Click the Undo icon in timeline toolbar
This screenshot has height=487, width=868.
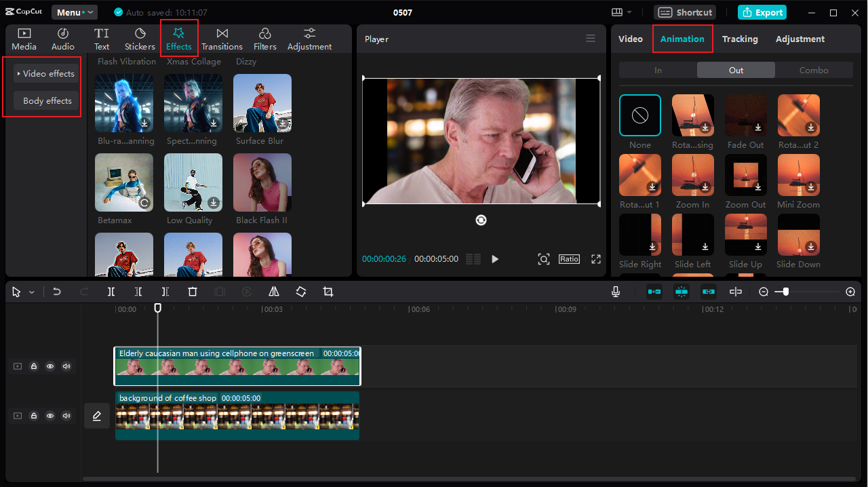[x=57, y=292]
